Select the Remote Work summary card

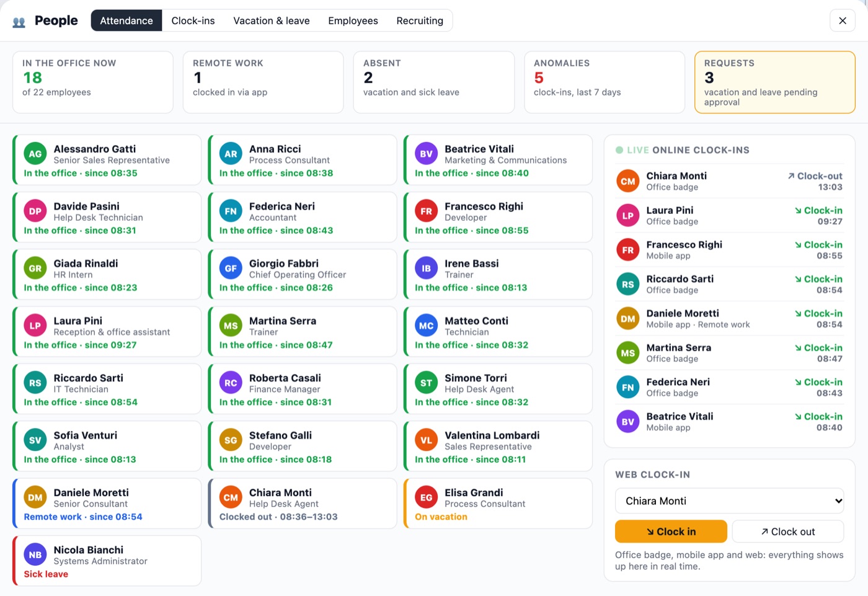(263, 82)
